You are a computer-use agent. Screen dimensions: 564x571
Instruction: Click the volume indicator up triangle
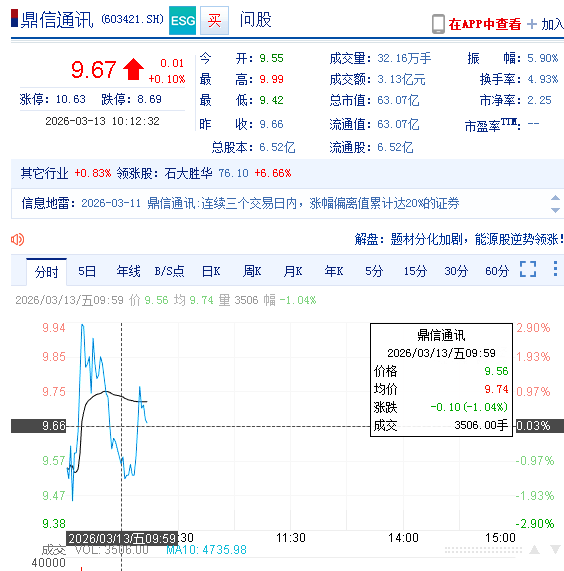point(535,550)
